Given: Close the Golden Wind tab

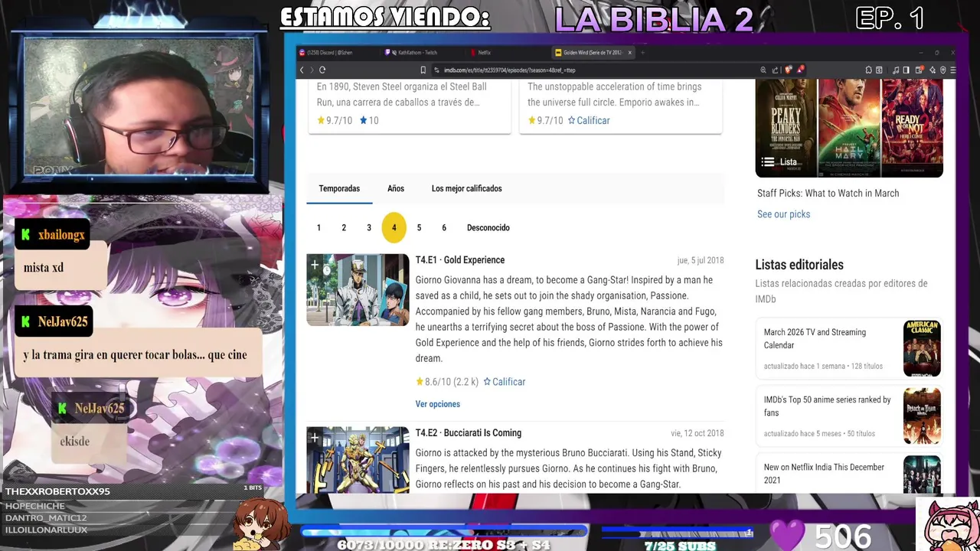Looking at the screenshot, I should 629,53.
